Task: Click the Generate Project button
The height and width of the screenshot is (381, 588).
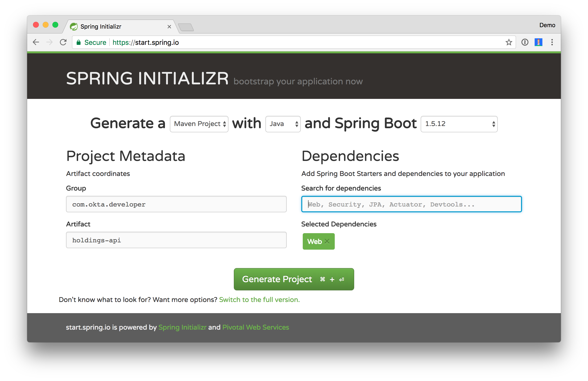Action: pos(294,279)
